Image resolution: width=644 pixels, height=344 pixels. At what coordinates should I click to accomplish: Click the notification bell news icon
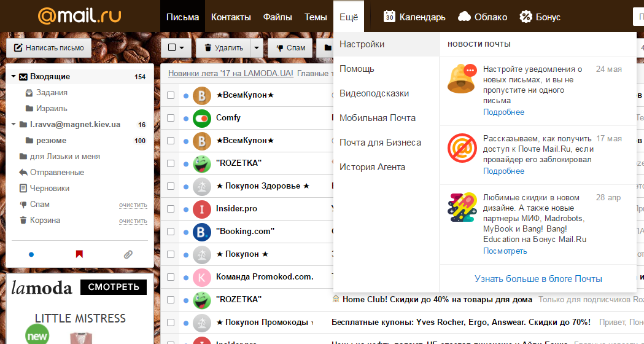pyautogui.click(x=462, y=79)
